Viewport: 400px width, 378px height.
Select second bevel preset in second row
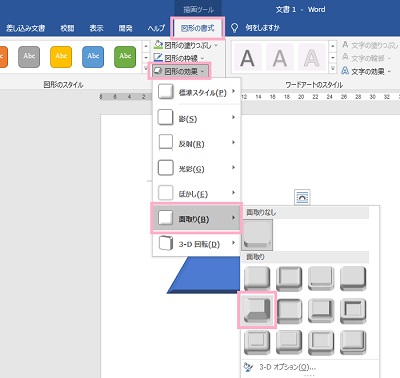[289, 311]
